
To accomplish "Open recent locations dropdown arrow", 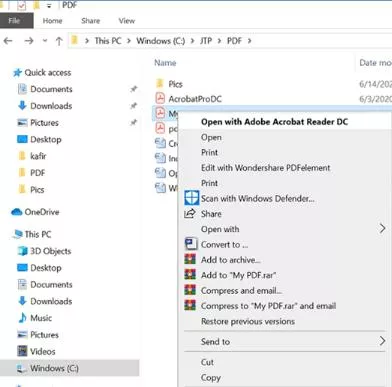I will (x=45, y=41).
